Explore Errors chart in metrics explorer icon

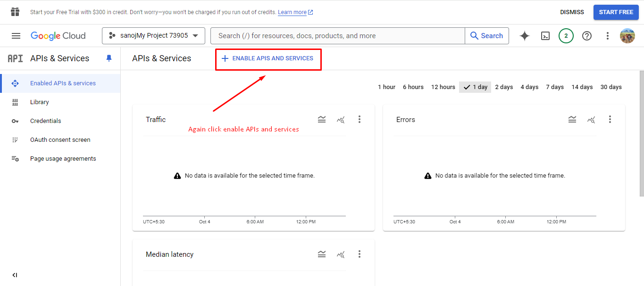[591, 120]
